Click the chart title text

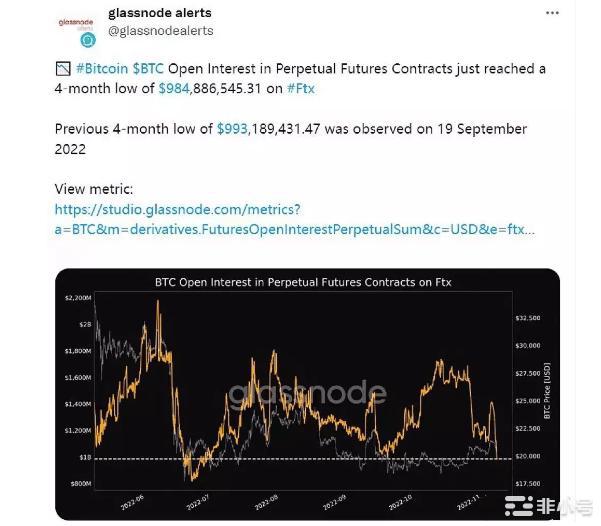pyautogui.click(x=303, y=282)
